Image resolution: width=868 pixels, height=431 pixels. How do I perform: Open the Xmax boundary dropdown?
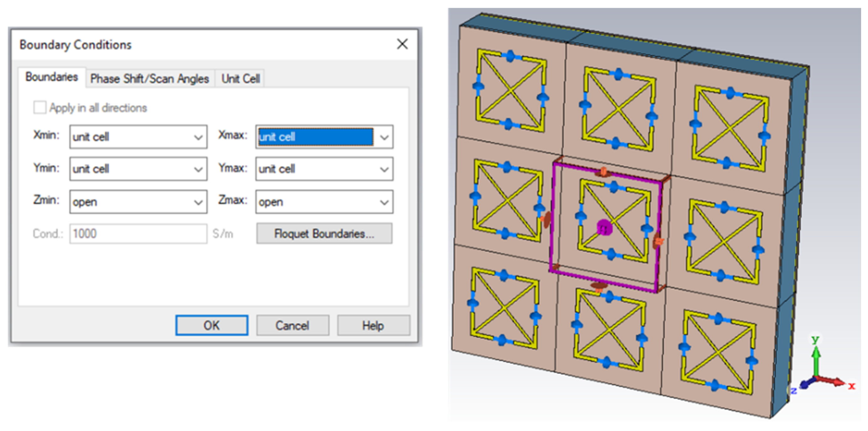384,137
